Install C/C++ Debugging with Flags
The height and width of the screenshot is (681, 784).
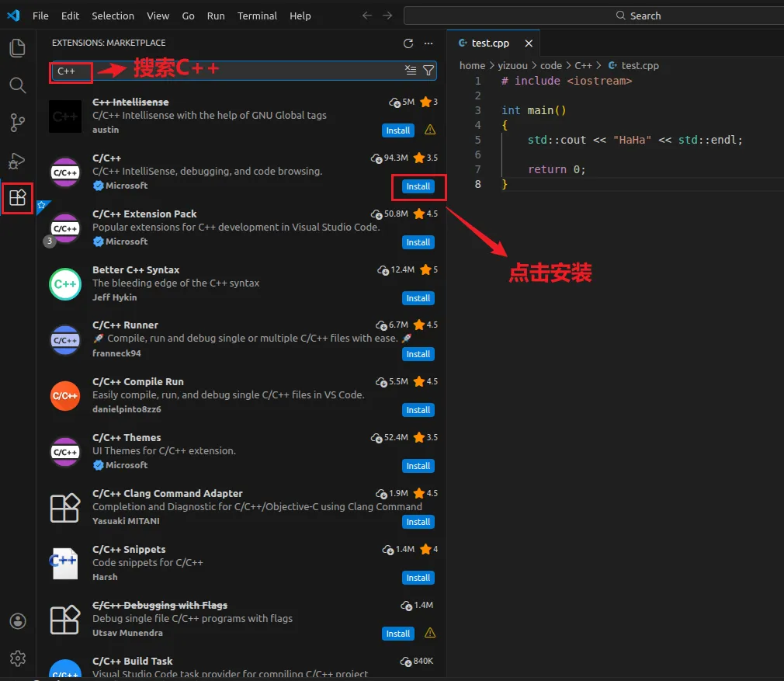(398, 634)
